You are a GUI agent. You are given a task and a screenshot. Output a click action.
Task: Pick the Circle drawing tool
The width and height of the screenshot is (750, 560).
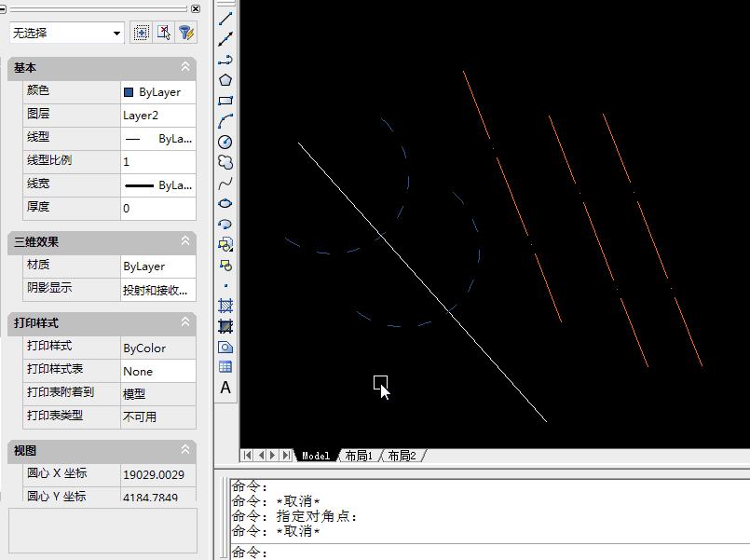[225, 142]
